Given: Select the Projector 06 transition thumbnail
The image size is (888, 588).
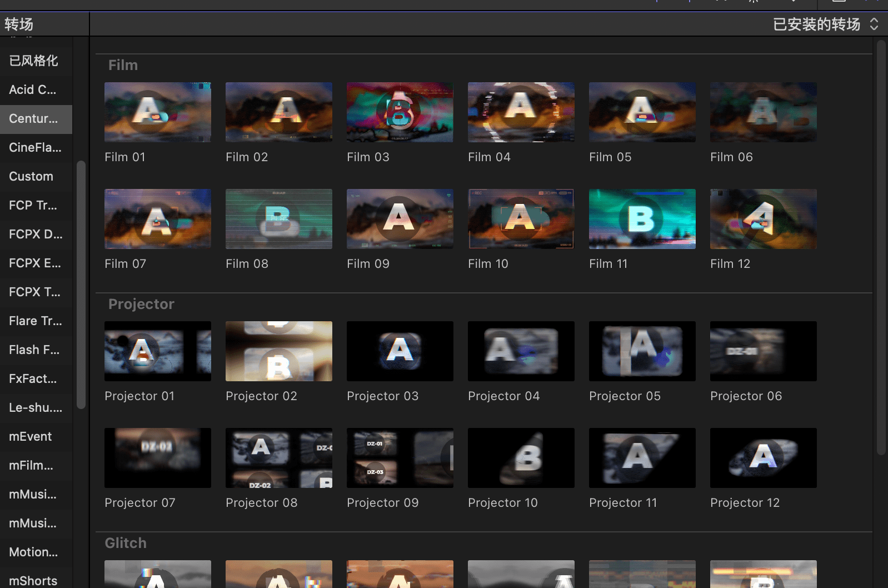Looking at the screenshot, I should click(764, 351).
